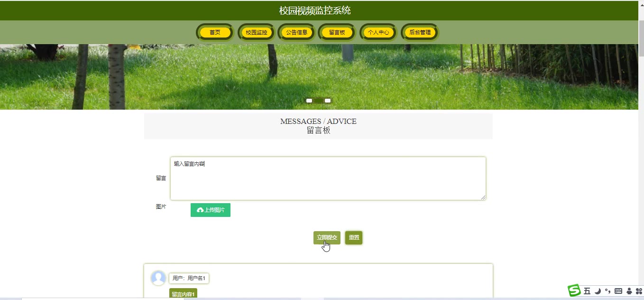The image size is (644, 300).
Task: Open the input method toolbox icon
Action: 639,291
